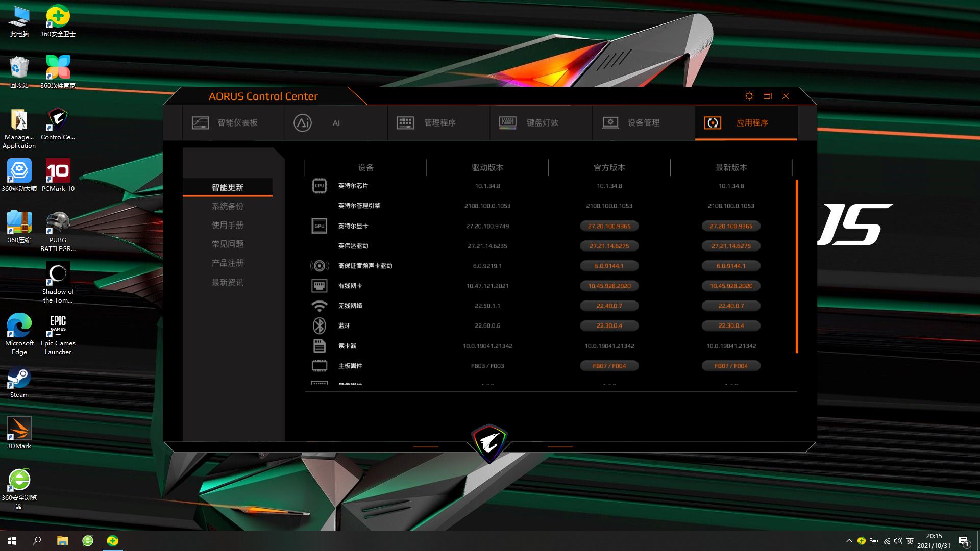Click the CPU icon beside 英特尔芯片
This screenshot has height=551, width=980.
(x=320, y=185)
